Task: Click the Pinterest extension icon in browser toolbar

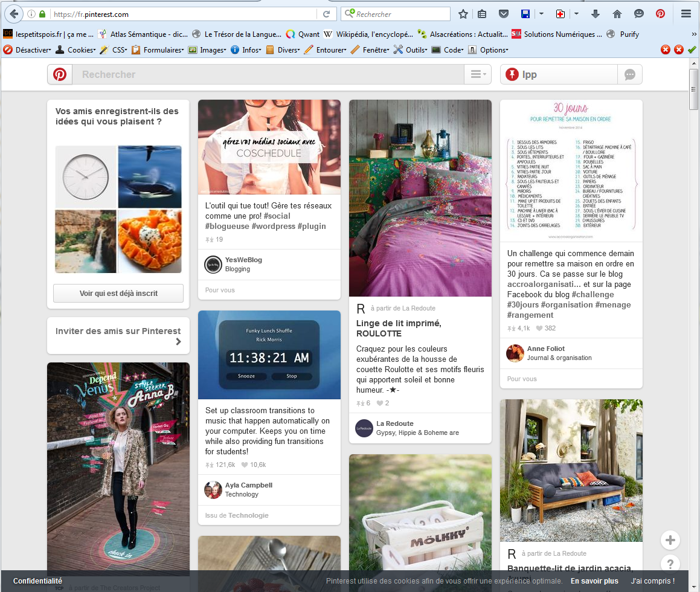Action: (660, 14)
